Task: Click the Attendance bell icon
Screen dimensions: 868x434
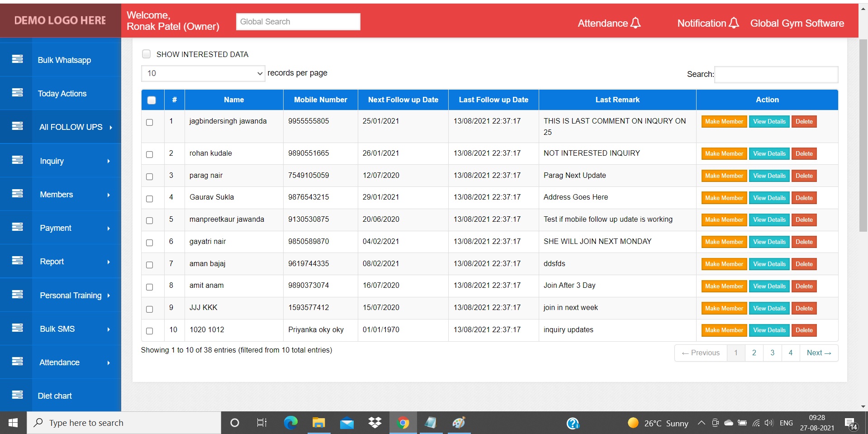Action: 636,23
